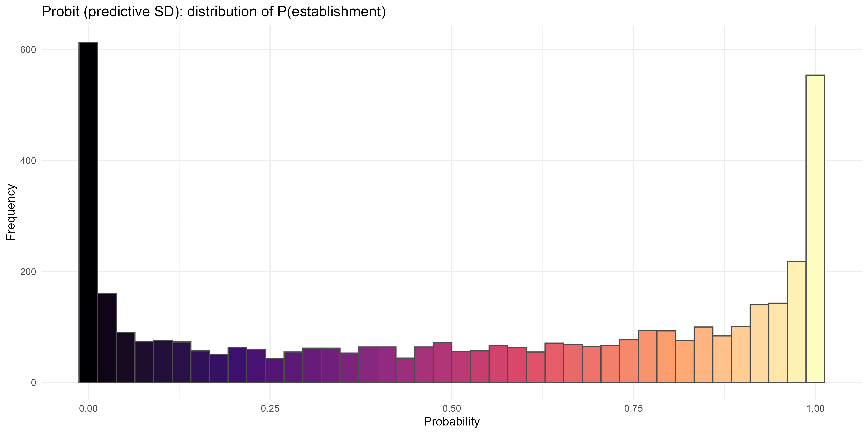The image size is (868, 434).
Task: Click the 200 y-axis tick label
Action: coord(28,272)
